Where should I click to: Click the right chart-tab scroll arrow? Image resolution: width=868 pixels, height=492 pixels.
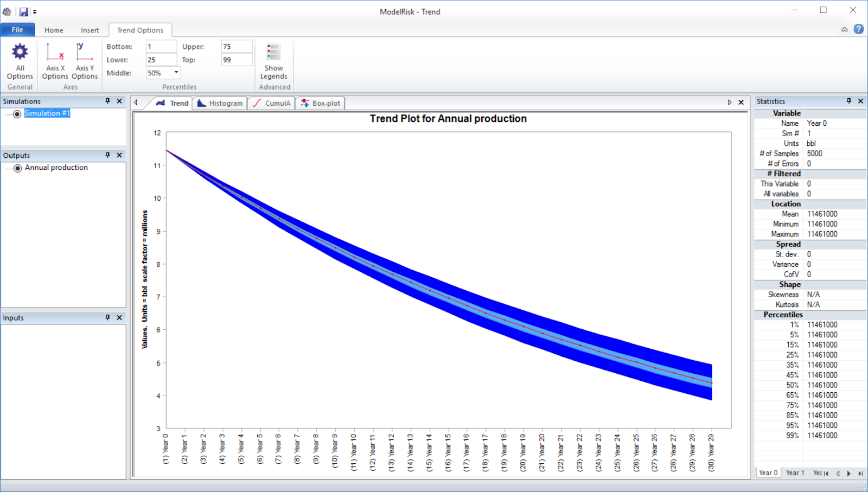(730, 101)
